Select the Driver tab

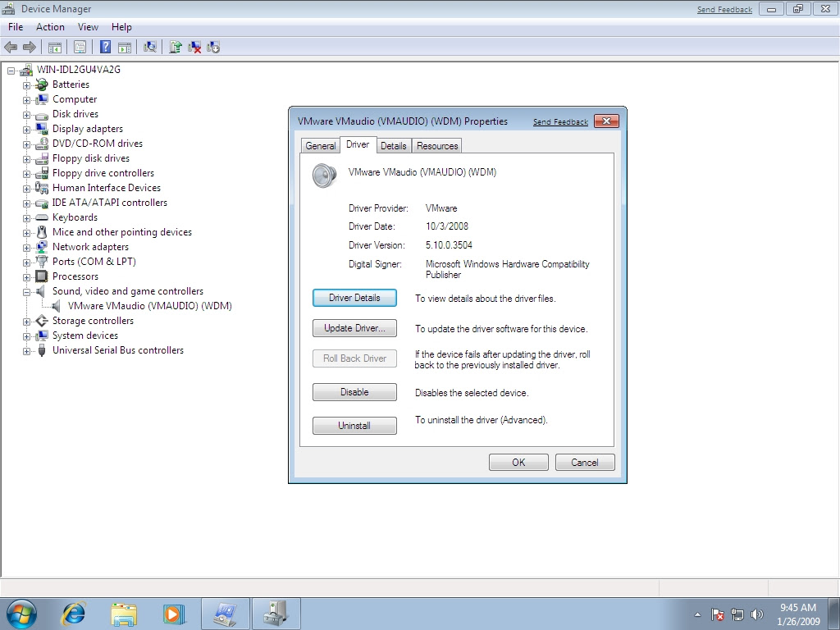(358, 144)
